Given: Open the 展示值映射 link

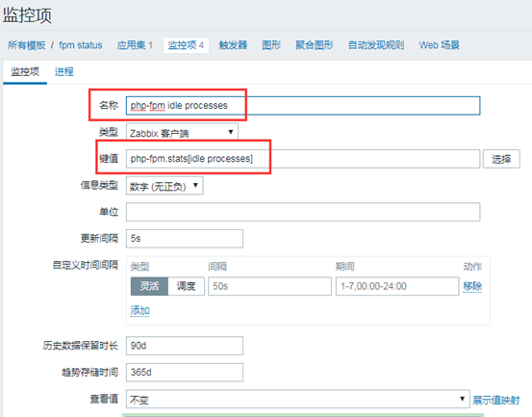Looking at the screenshot, I should [495, 400].
